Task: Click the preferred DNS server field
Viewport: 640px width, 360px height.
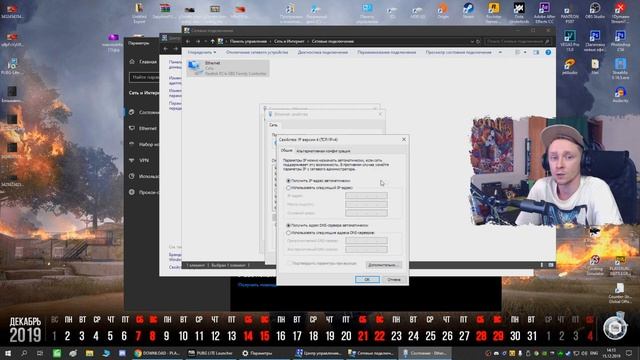Action: (x=366, y=240)
